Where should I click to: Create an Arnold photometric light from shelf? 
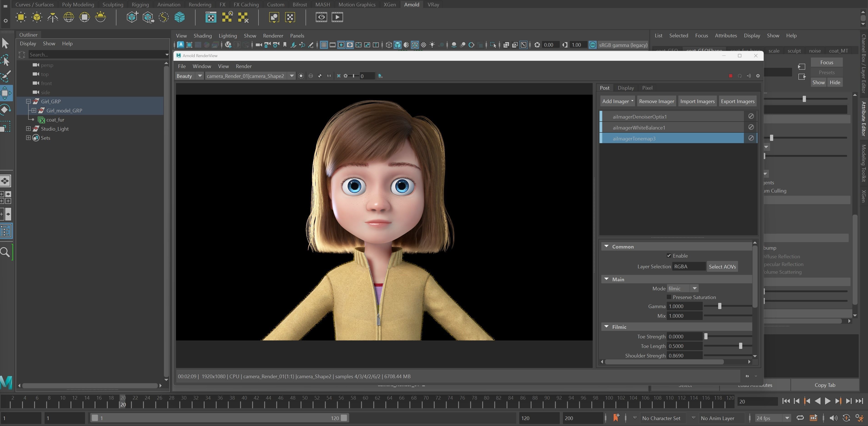click(53, 17)
